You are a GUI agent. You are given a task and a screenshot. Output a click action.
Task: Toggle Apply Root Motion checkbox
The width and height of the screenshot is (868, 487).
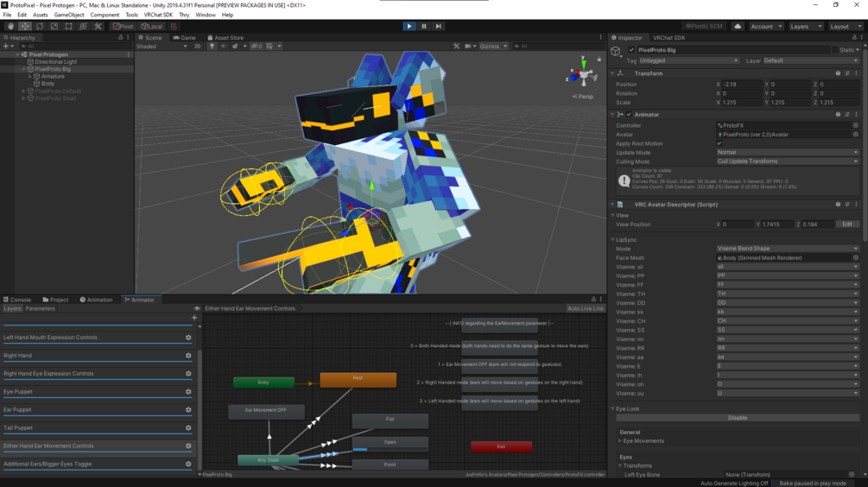(x=719, y=143)
